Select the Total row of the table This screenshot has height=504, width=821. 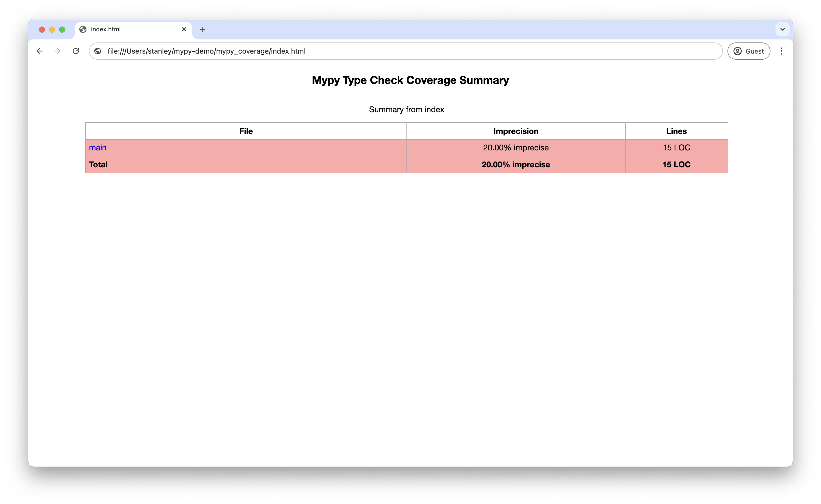point(98,164)
